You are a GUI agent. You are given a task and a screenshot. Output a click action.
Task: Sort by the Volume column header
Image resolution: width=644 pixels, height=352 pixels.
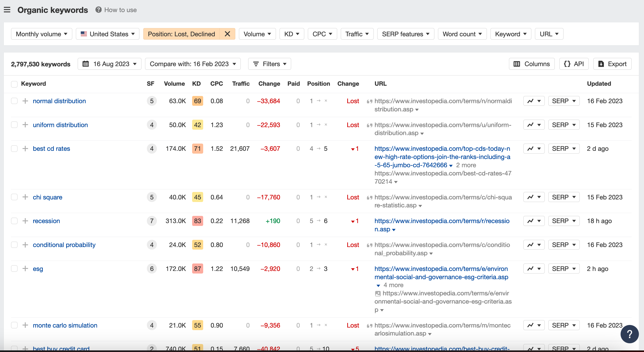click(x=174, y=84)
